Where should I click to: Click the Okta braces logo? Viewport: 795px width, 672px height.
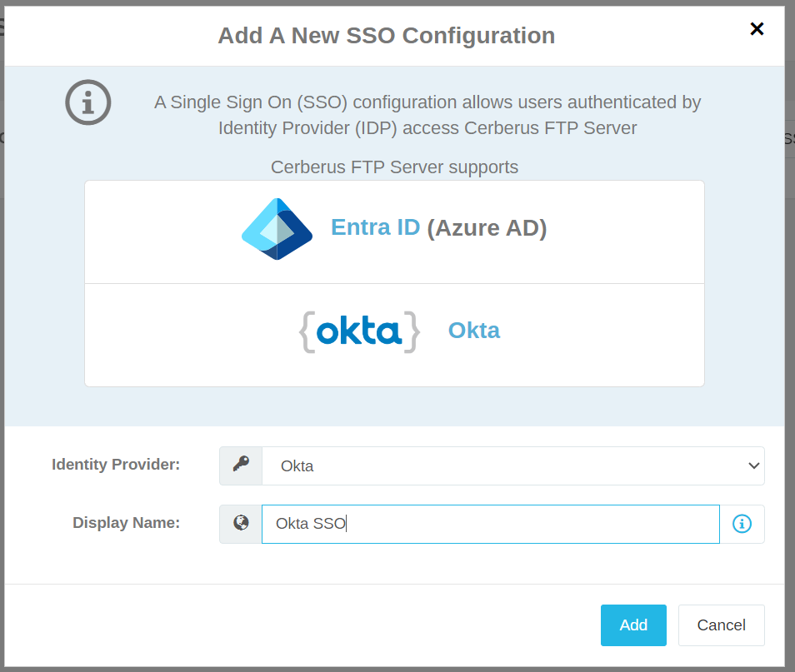coord(359,332)
